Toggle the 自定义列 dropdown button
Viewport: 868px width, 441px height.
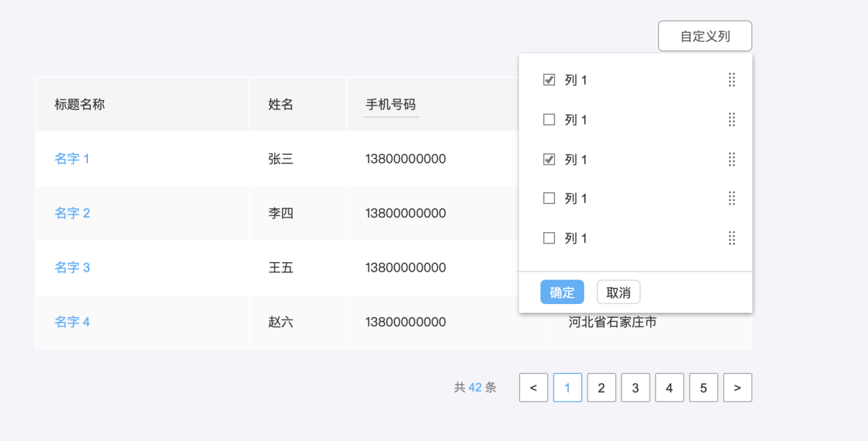(x=704, y=36)
